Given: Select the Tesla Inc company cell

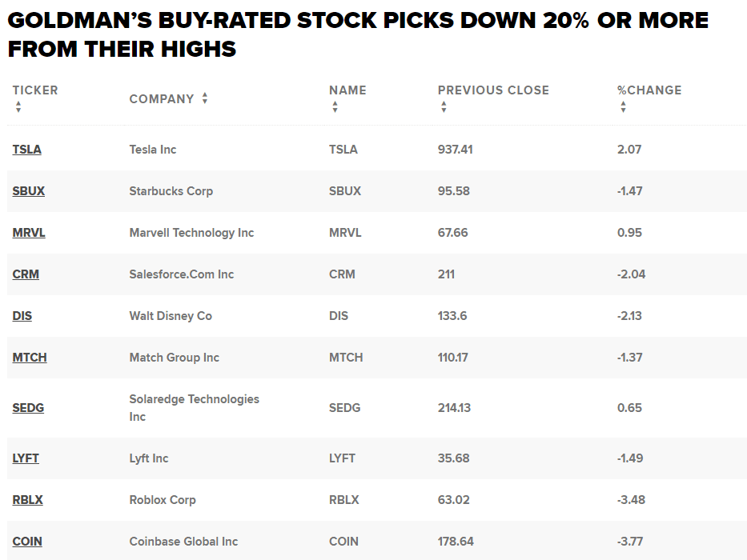Looking at the screenshot, I should pyautogui.click(x=153, y=150).
